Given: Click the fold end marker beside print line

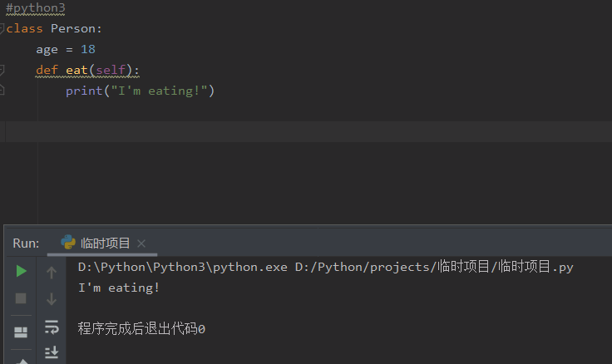Looking at the screenshot, I should click(x=2, y=90).
